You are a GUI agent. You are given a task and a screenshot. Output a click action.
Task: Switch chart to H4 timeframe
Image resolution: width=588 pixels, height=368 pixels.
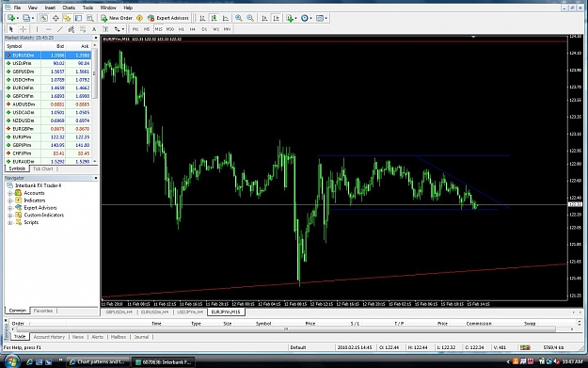click(x=193, y=29)
